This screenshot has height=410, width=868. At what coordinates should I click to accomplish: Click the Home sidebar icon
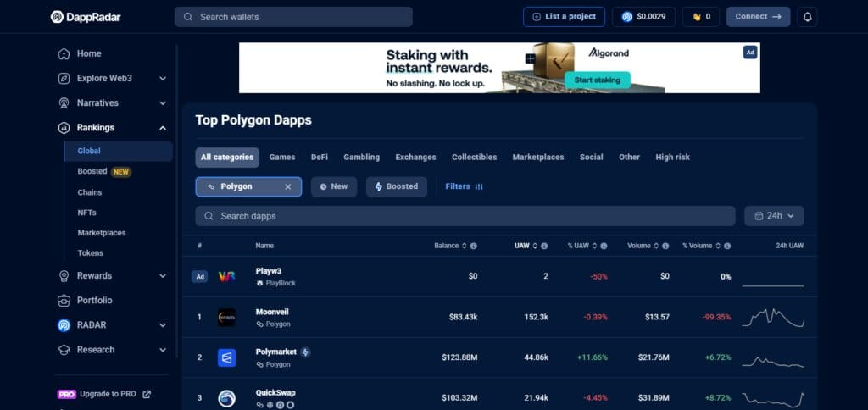(x=64, y=53)
